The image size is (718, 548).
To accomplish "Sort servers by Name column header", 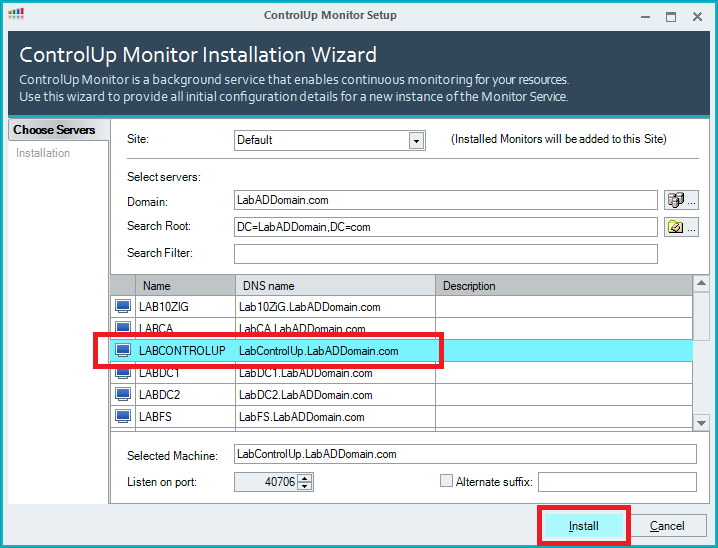I will [184, 286].
